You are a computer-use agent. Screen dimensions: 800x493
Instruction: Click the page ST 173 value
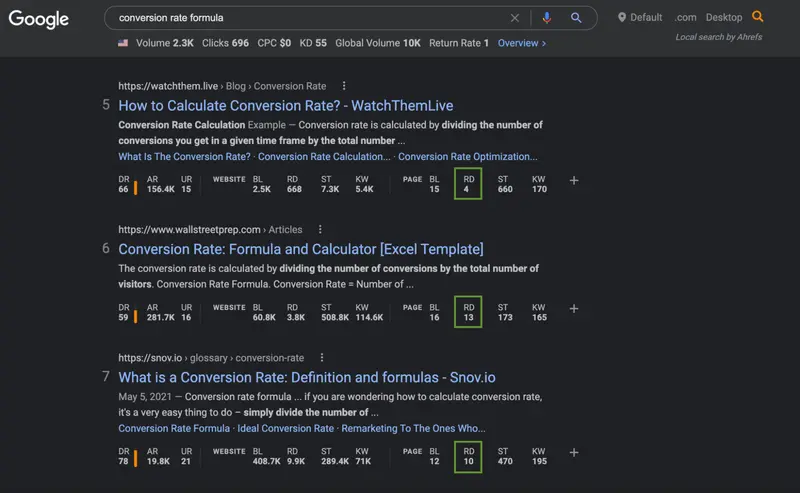[505, 317]
